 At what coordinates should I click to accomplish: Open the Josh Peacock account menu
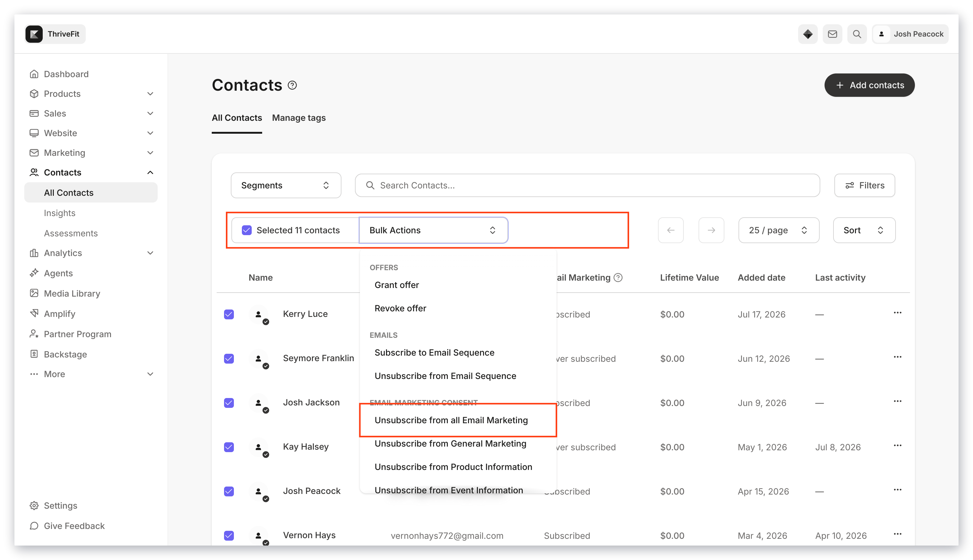tap(910, 34)
